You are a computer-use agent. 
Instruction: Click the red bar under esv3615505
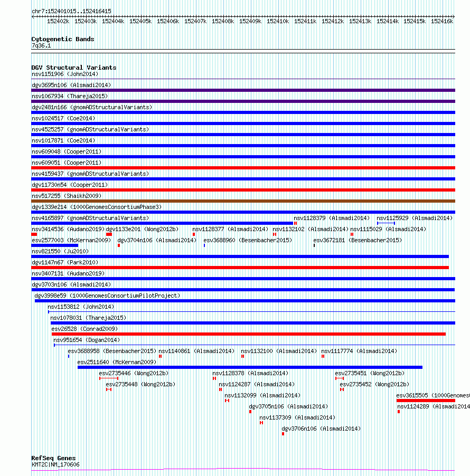coord(426,401)
